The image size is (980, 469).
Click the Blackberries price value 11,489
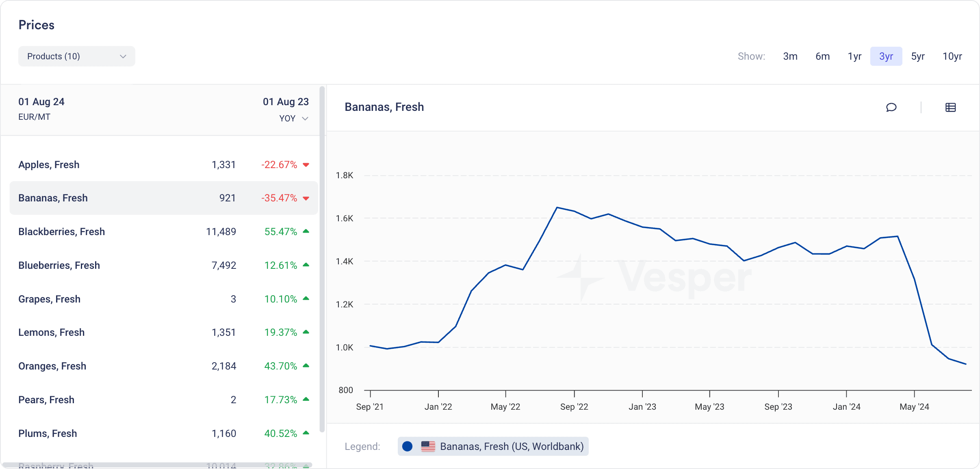[221, 231]
